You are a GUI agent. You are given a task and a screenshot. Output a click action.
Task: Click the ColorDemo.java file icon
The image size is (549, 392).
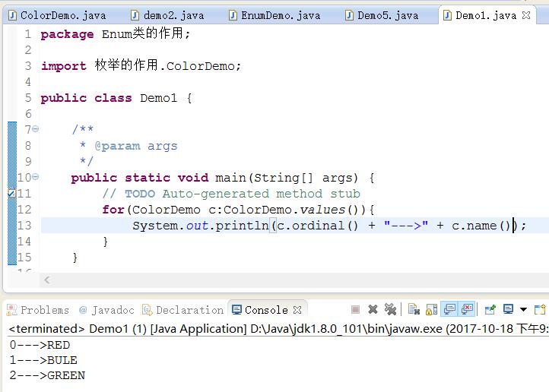(x=12, y=15)
